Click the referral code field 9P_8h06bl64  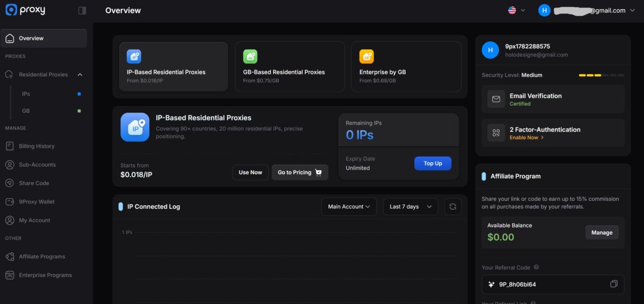pyautogui.click(x=553, y=284)
